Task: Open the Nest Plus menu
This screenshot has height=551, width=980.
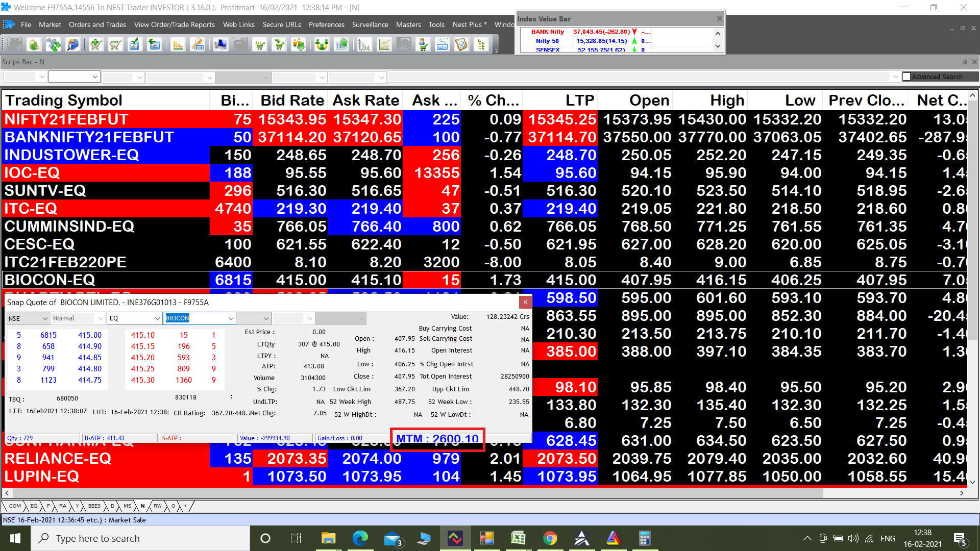Action: pos(470,24)
